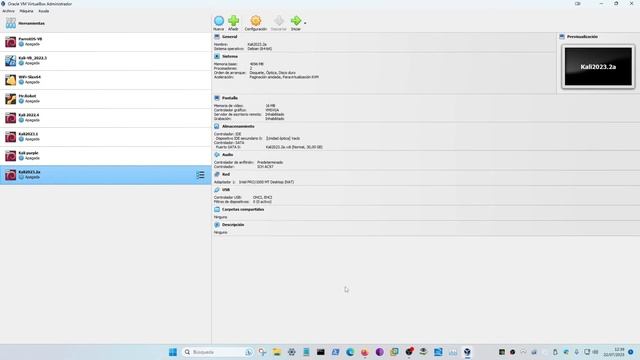Open the General section settings link
This screenshot has width=640, height=360.
pos(229,37)
